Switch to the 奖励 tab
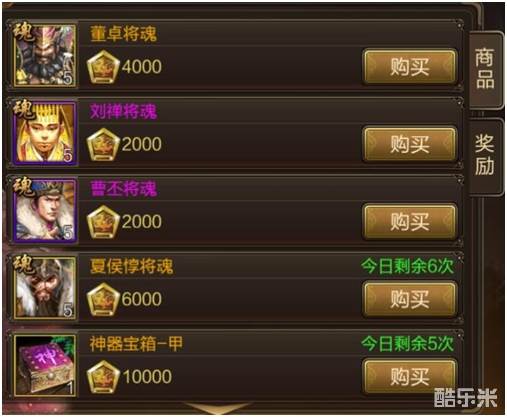 tap(485, 156)
